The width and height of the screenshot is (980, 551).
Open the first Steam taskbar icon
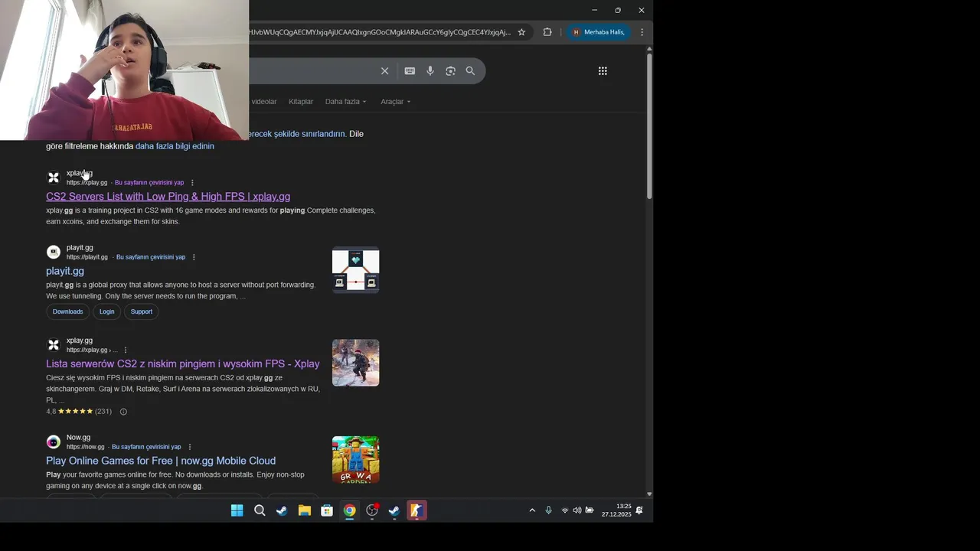(282, 510)
